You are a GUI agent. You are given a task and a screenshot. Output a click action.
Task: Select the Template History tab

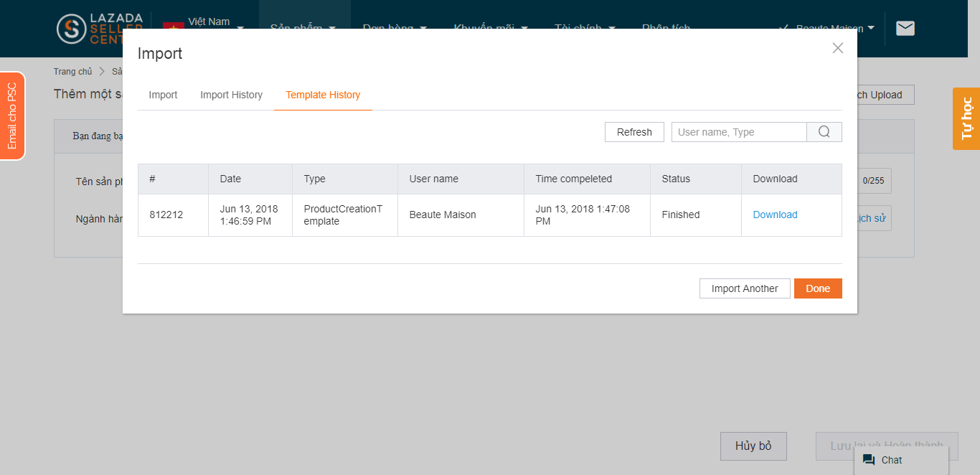pyautogui.click(x=323, y=95)
